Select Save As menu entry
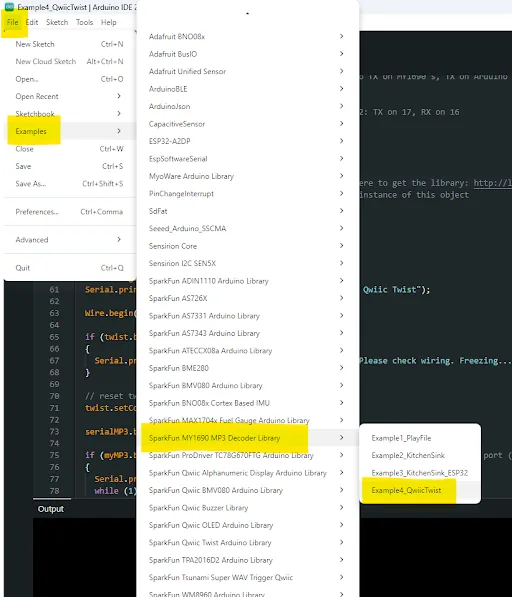The width and height of the screenshot is (512, 597). pos(70,184)
